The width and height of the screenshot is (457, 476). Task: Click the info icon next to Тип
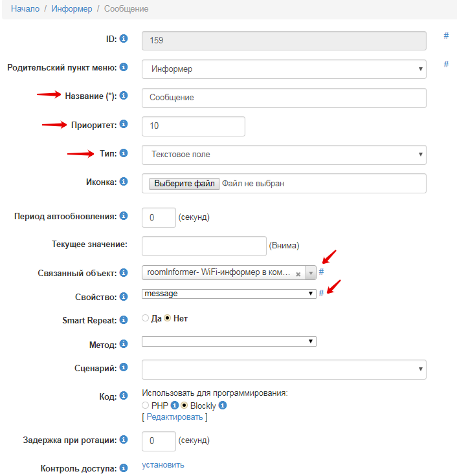(x=124, y=153)
